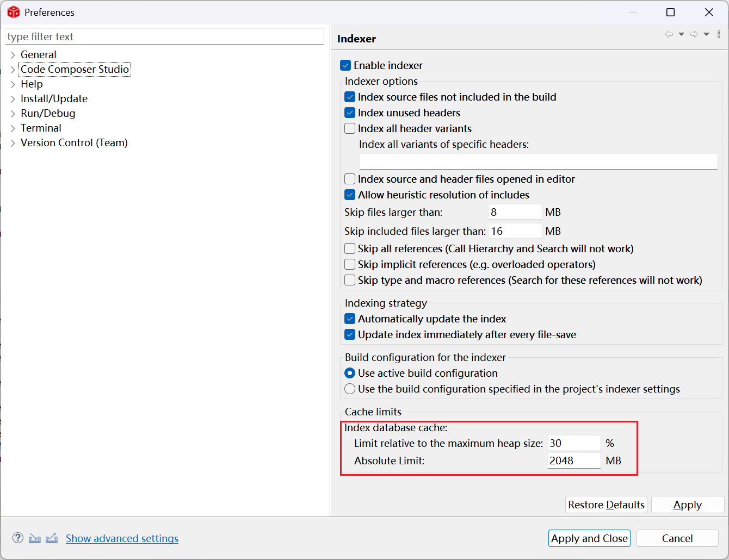Screen dimensions: 729x560
Task: Click the Apply button
Action: click(x=688, y=505)
